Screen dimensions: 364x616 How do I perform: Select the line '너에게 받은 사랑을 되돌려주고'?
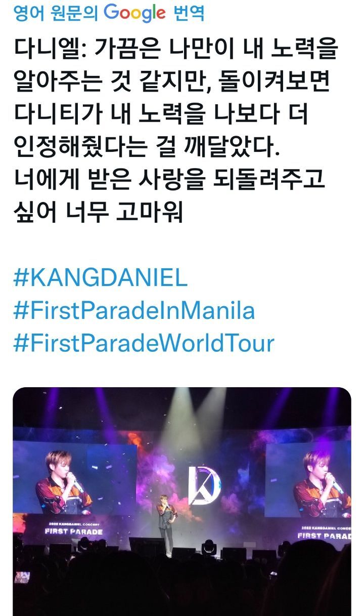tap(169, 180)
